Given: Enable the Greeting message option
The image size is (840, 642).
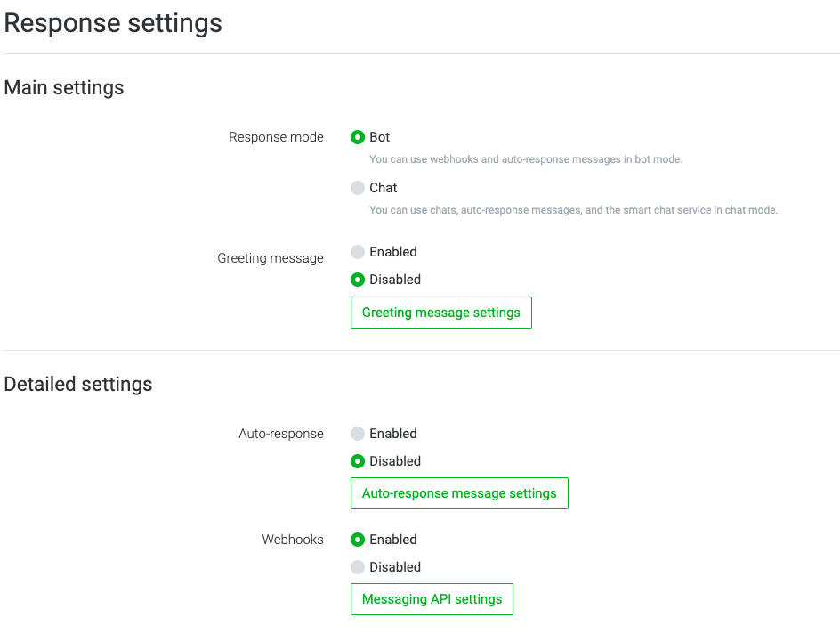Looking at the screenshot, I should coord(358,252).
